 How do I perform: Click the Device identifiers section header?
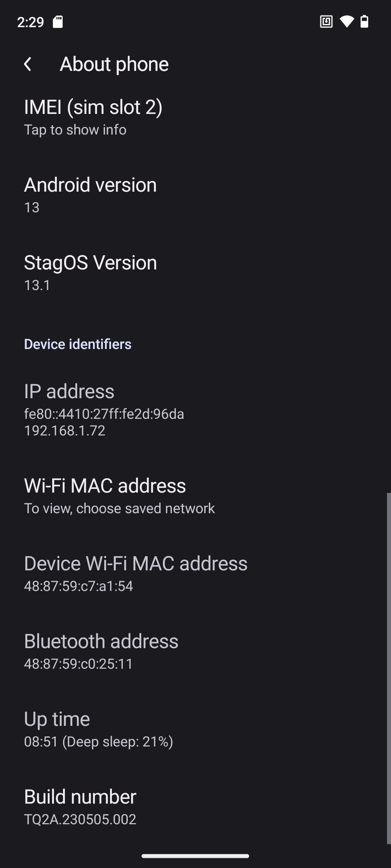click(77, 344)
